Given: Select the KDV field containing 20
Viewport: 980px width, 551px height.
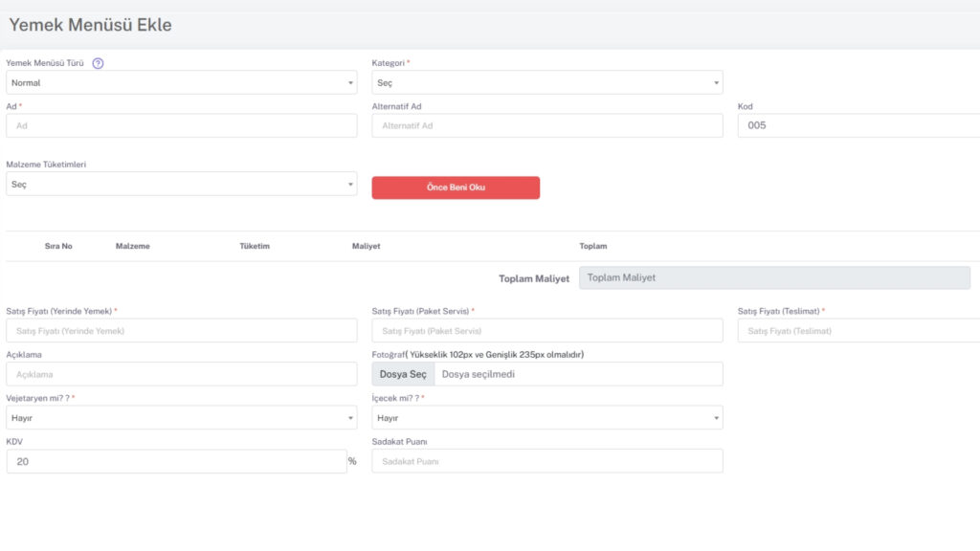Looking at the screenshot, I should 176,461.
